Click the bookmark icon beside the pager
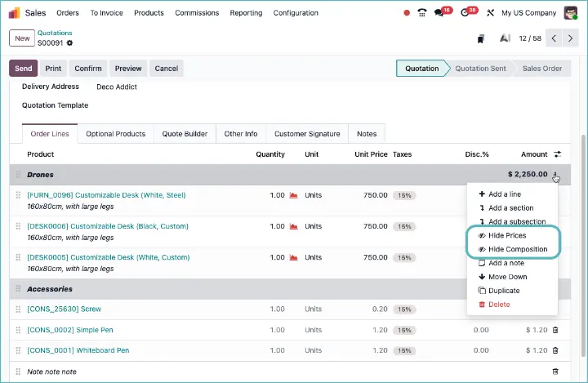Image resolution: width=588 pixels, height=383 pixels. coord(481,38)
